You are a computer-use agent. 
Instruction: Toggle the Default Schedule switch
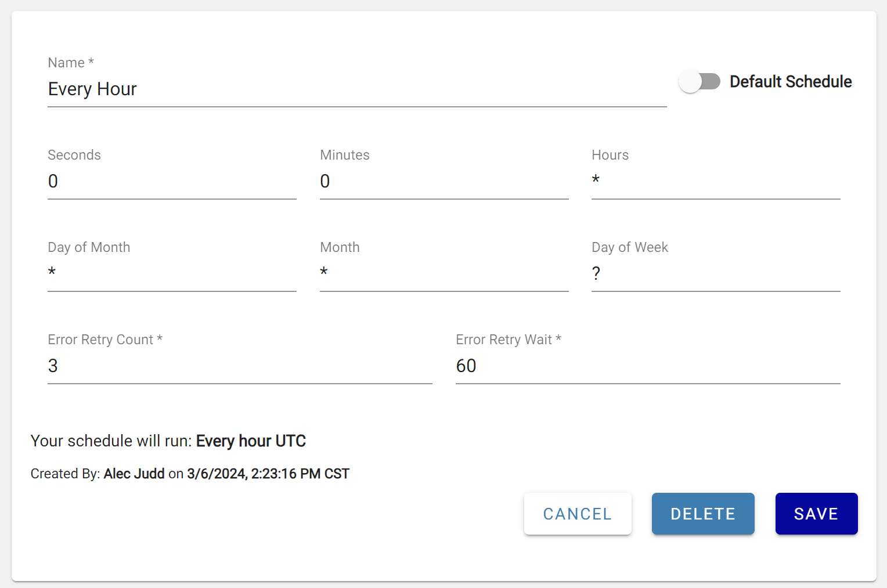tap(699, 82)
